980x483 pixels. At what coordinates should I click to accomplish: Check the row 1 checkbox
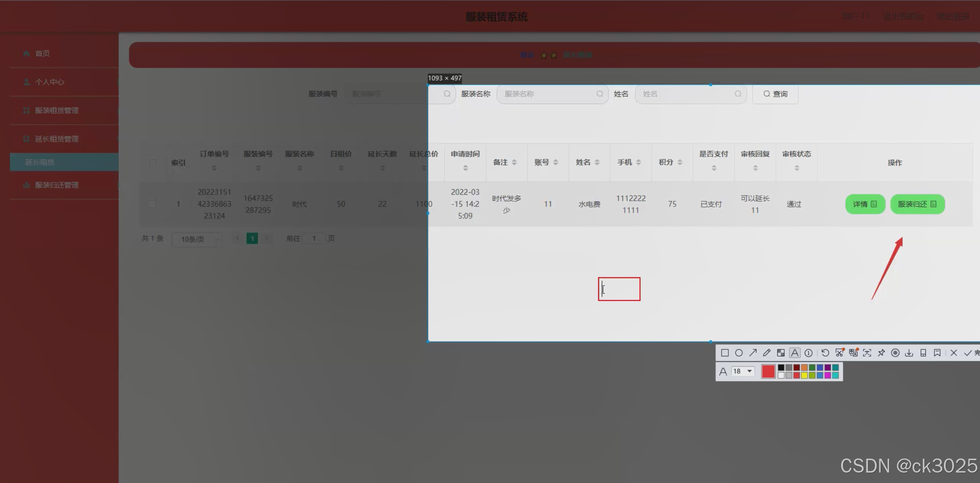(152, 204)
